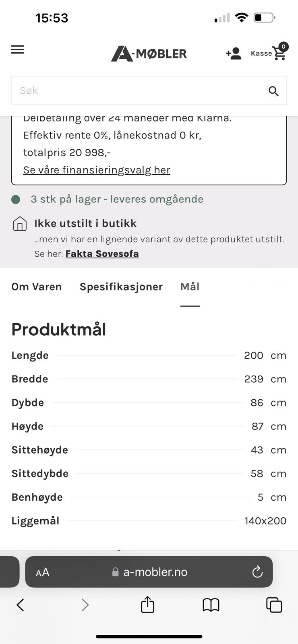Tap the store icon beside Ikke utstilt
298x644 pixels.
click(x=20, y=224)
